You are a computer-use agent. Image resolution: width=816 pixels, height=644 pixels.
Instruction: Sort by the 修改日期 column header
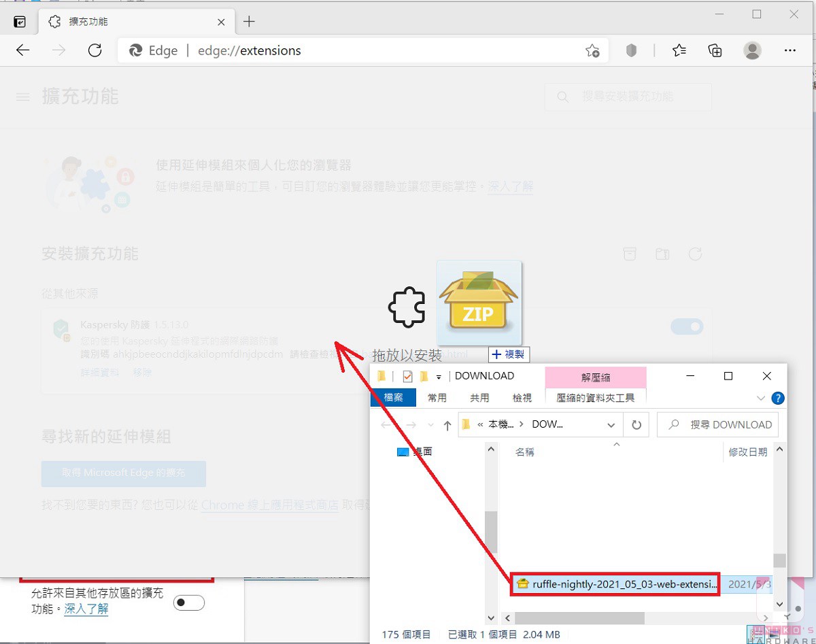(748, 452)
